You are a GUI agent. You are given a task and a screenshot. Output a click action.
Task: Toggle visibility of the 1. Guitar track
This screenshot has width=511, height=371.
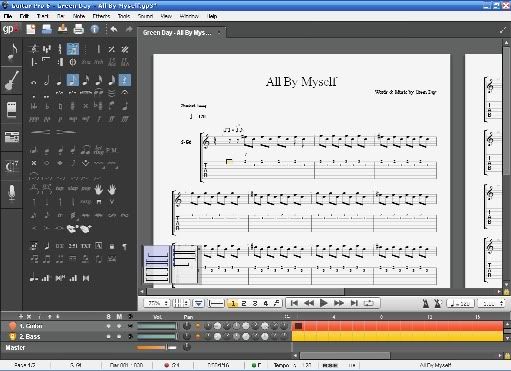[x=130, y=326]
